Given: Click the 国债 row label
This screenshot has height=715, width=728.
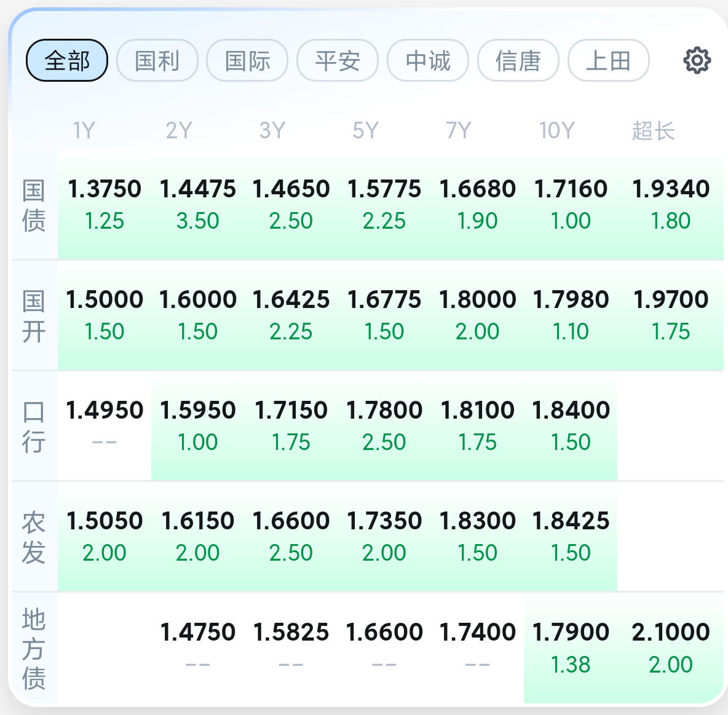Looking at the screenshot, I should point(34,205).
